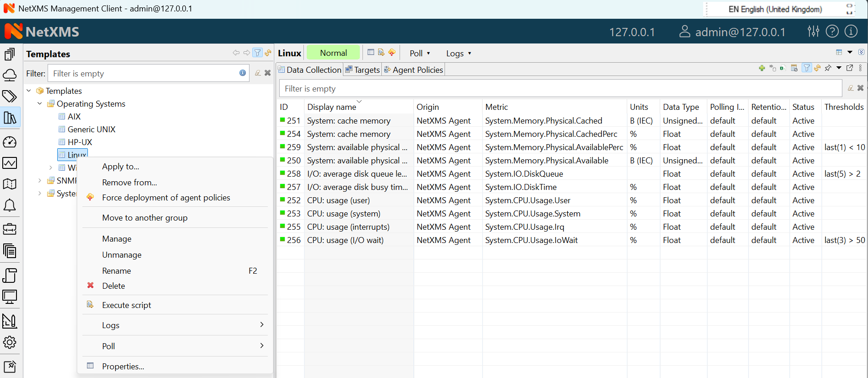Toggle the Data Collection filter funnel
The height and width of the screenshot is (378, 868).
807,68
